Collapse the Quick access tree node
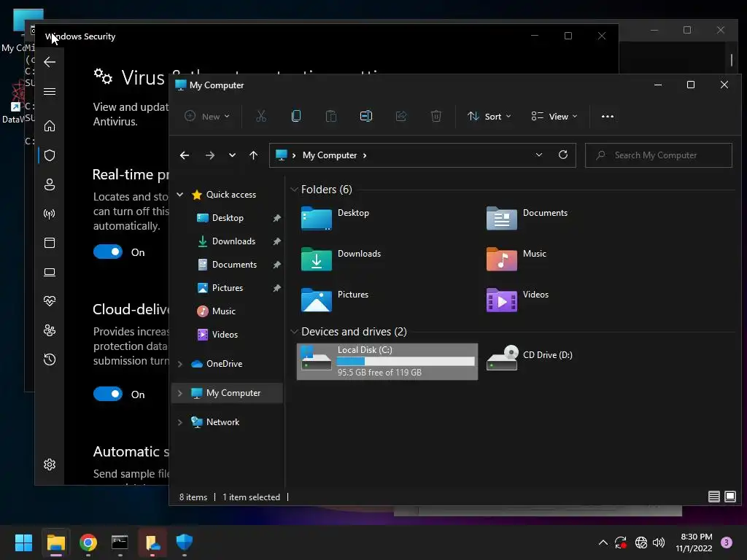 pos(180,194)
